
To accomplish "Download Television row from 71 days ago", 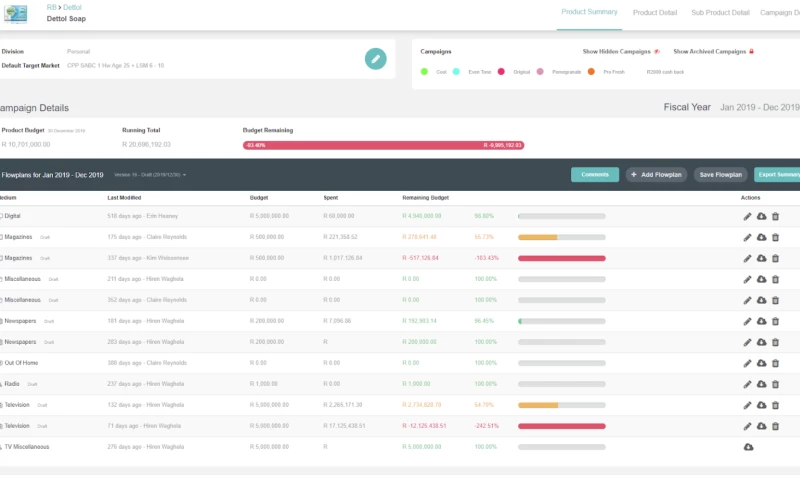I will (x=761, y=425).
